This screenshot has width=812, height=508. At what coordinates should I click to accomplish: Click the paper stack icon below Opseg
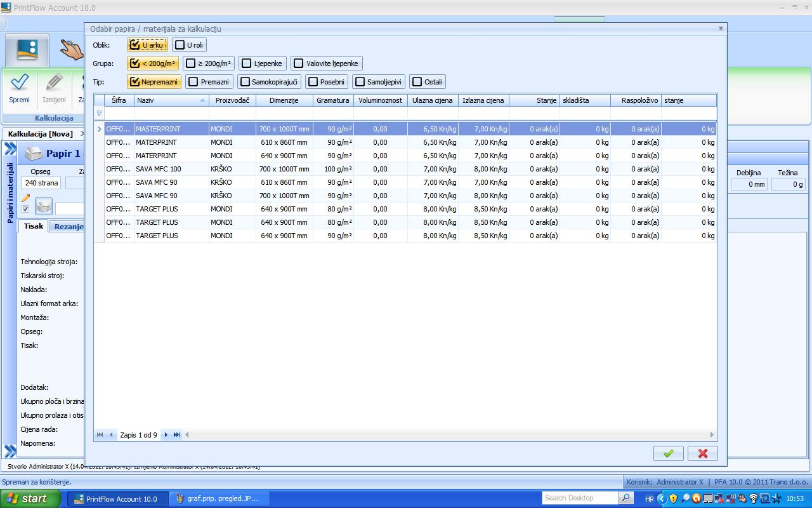tap(43, 206)
